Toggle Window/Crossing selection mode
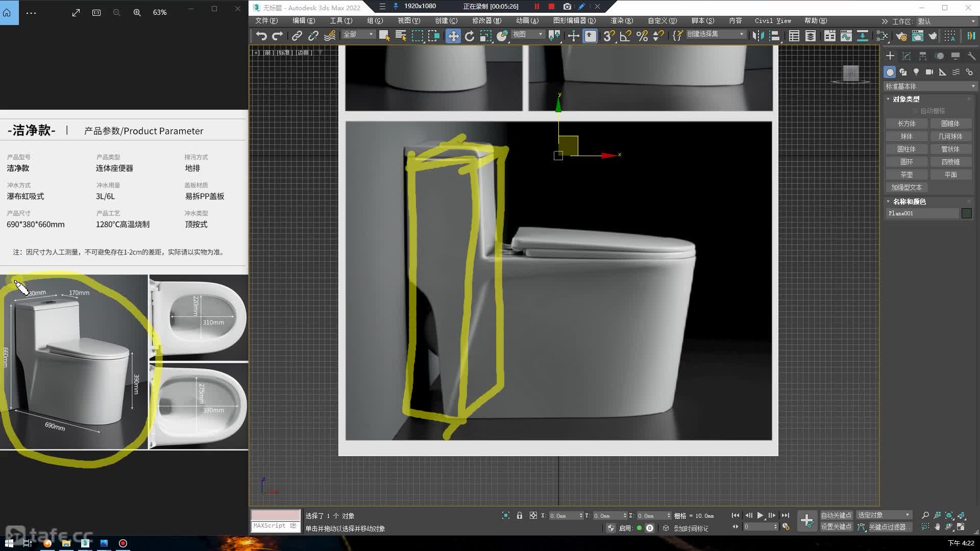Viewport: 980px width, 551px height. (434, 36)
